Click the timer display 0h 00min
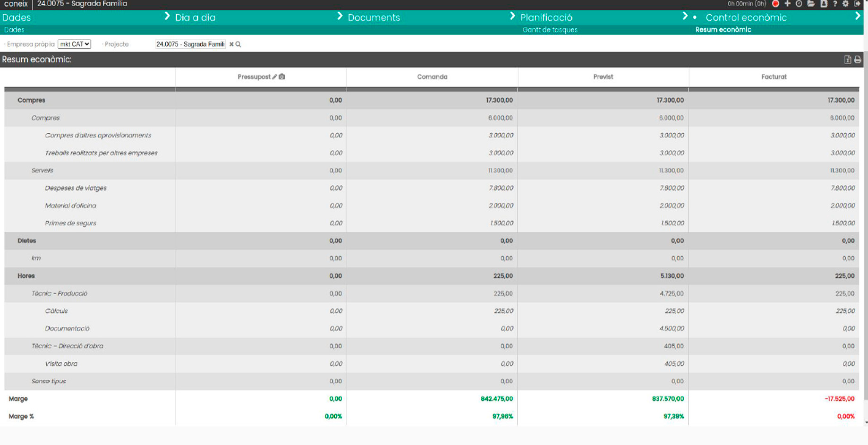This screenshot has height=445, width=868. click(747, 4)
